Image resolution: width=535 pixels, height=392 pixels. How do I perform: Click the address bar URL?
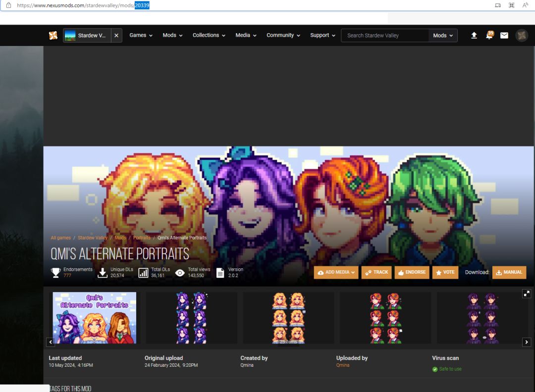(83, 5)
